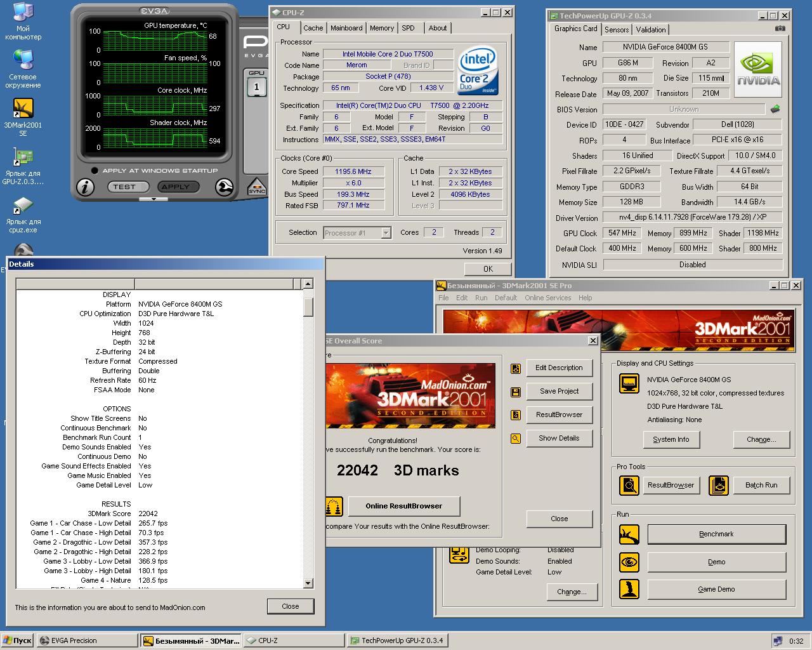
Task: Open the My Computer desktop icon
Action: 23,21
